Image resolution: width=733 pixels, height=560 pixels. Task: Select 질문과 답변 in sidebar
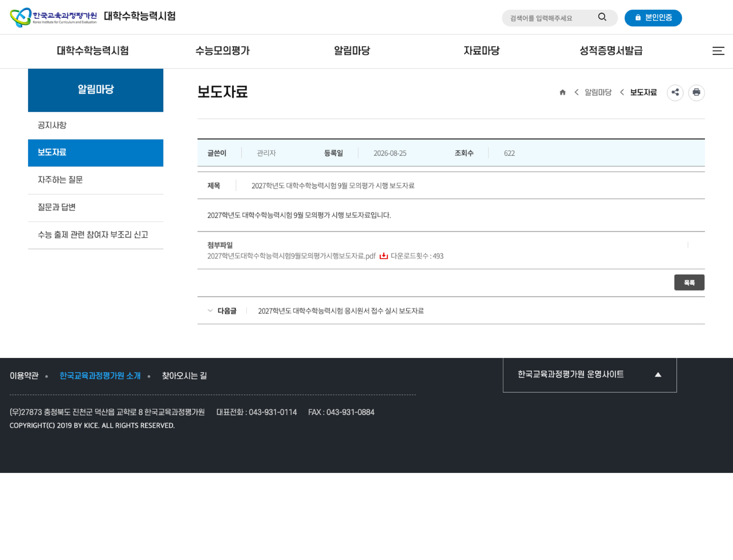(x=96, y=208)
